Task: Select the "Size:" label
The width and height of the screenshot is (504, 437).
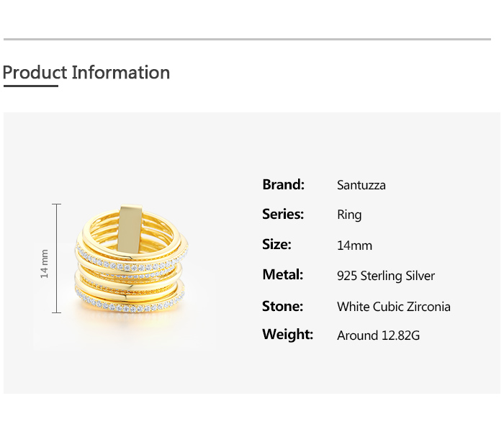Action: point(276,244)
